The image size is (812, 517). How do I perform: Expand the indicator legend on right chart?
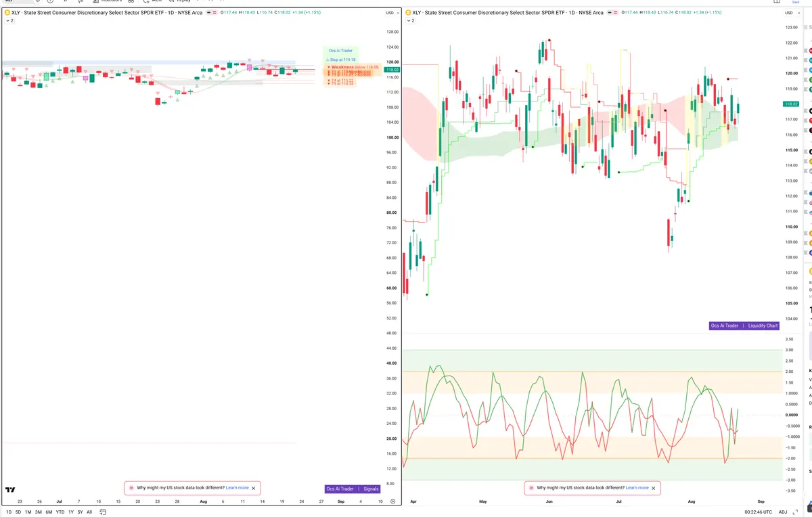[x=410, y=21]
